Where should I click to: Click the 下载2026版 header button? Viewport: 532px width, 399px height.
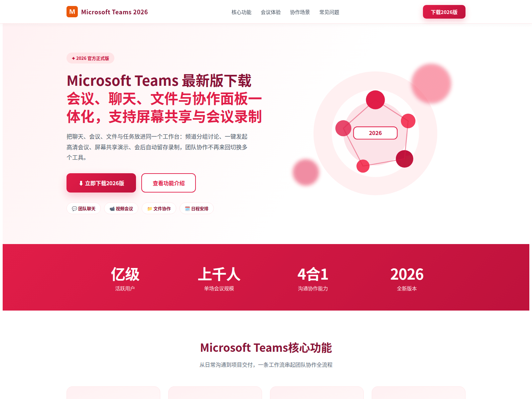coord(444,12)
